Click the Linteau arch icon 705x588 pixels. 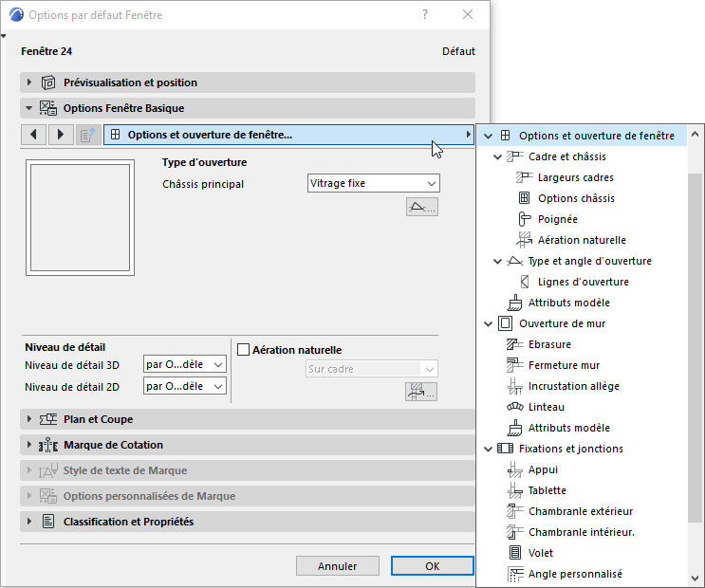coord(515,407)
